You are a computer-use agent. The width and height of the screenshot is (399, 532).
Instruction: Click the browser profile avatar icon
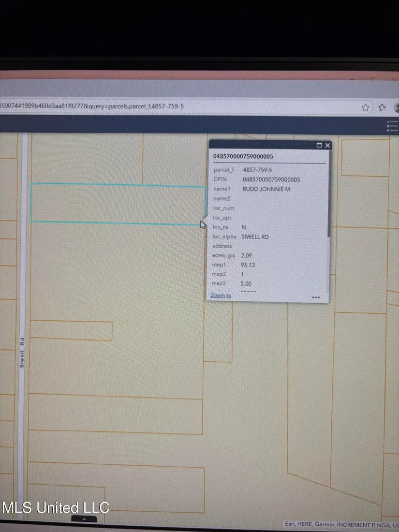pos(397,107)
